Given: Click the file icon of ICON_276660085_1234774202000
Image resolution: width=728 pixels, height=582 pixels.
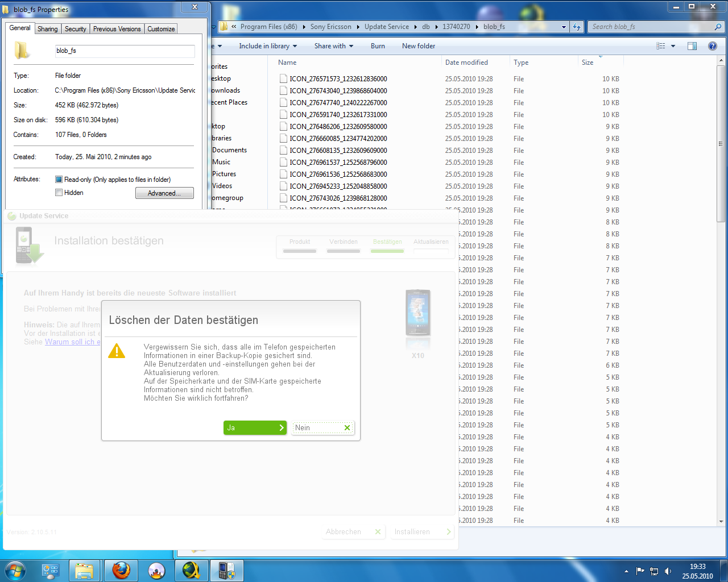Looking at the screenshot, I should pyautogui.click(x=283, y=139).
